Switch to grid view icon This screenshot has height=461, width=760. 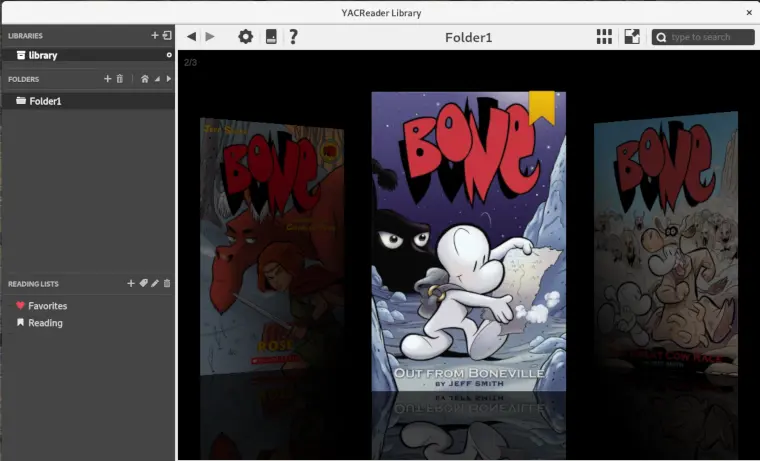(x=604, y=36)
